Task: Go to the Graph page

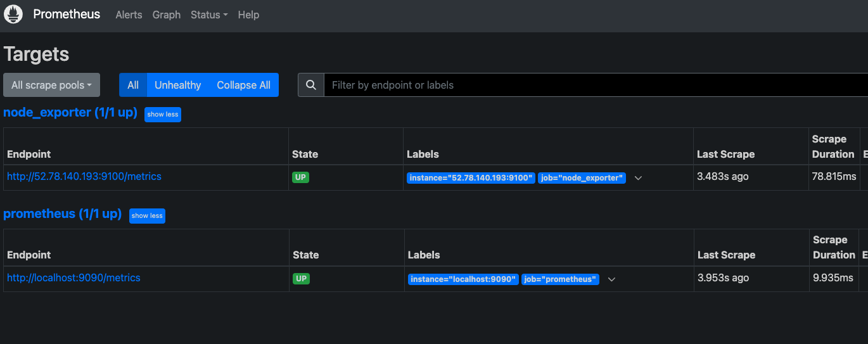Action: click(x=167, y=15)
